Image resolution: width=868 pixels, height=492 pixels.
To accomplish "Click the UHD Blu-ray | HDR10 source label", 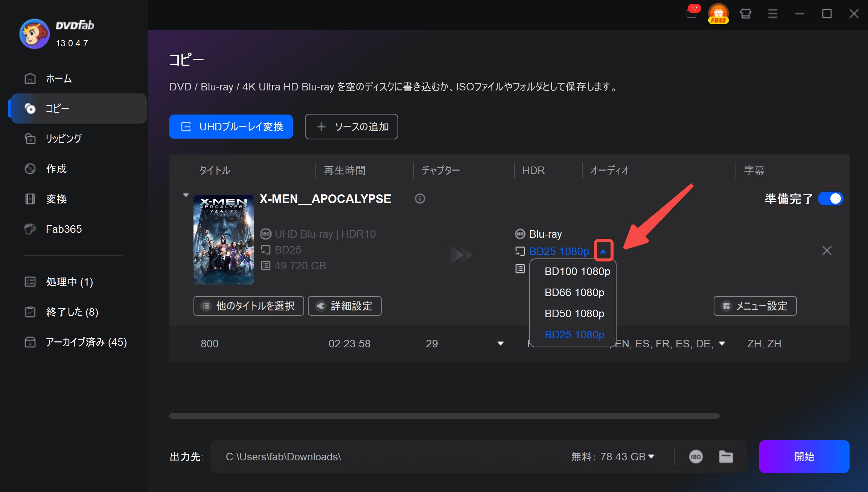I will point(325,234).
